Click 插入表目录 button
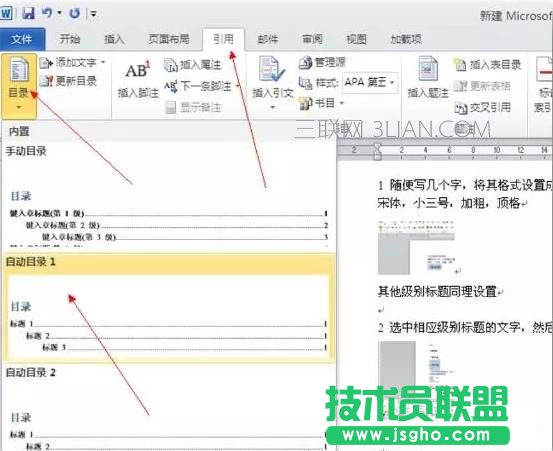The width and height of the screenshot is (553, 451). pos(488,65)
